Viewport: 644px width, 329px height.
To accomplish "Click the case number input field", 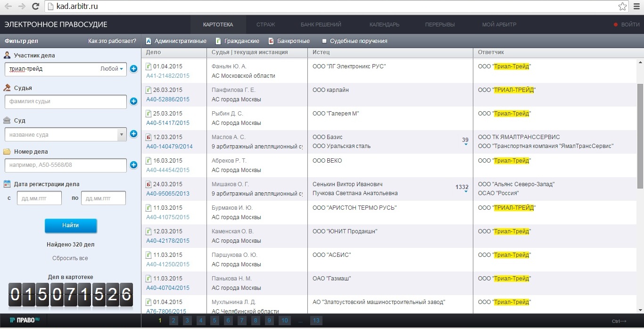I will coord(66,165).
